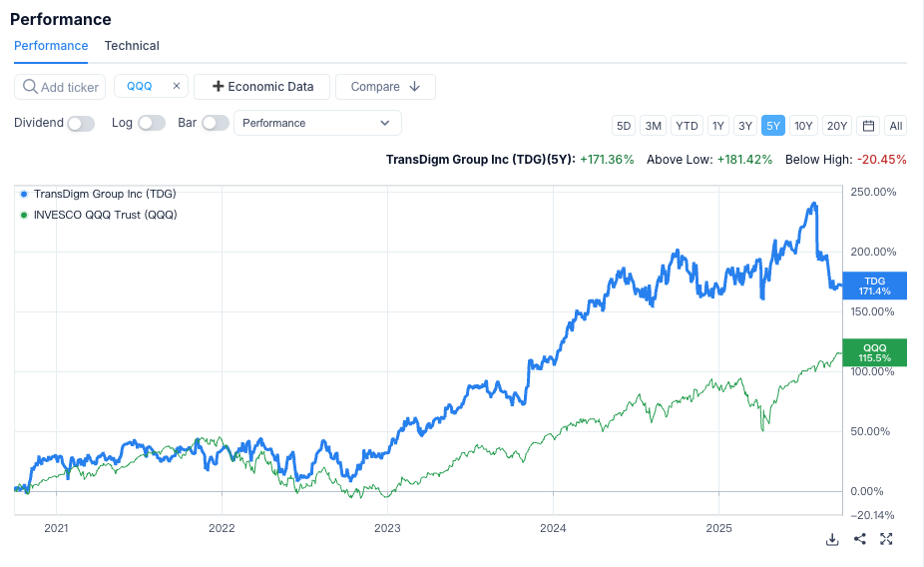Image resolution: width=924 pixels, height=567 pixels.
Task: Toggle the Dividend switch
Action: tap(80, 123)
